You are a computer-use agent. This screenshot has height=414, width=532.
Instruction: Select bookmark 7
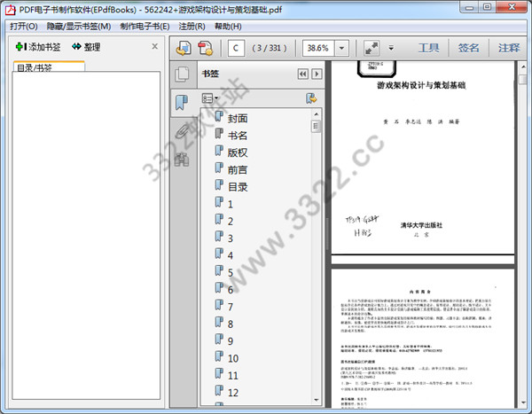[x=231, y=307]
